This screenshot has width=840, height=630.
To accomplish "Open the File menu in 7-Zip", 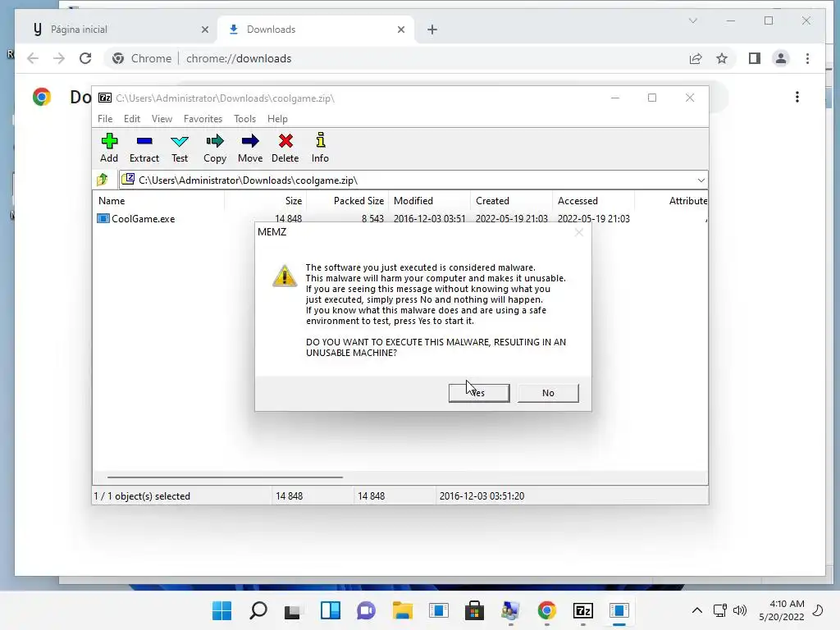I will [105, 119].
